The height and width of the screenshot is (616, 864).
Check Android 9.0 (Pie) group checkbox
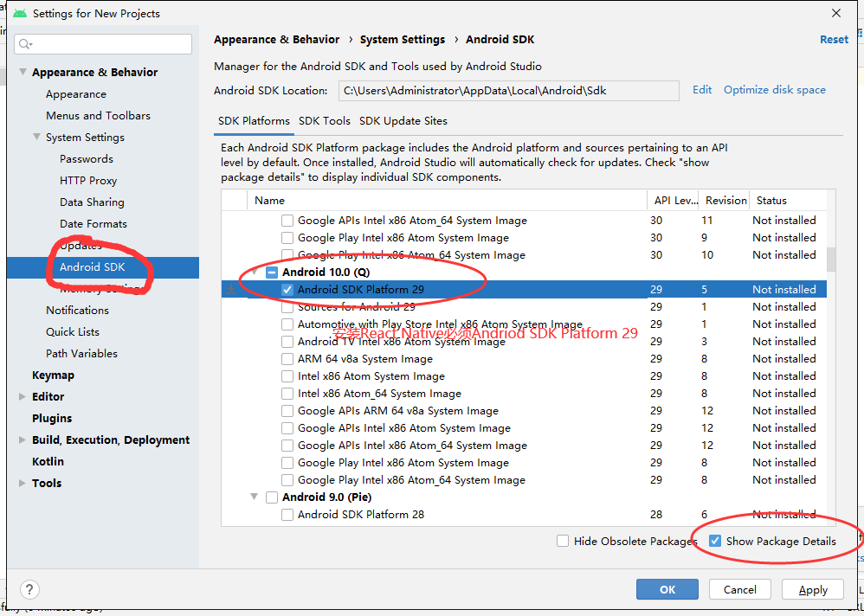[272, 497]
